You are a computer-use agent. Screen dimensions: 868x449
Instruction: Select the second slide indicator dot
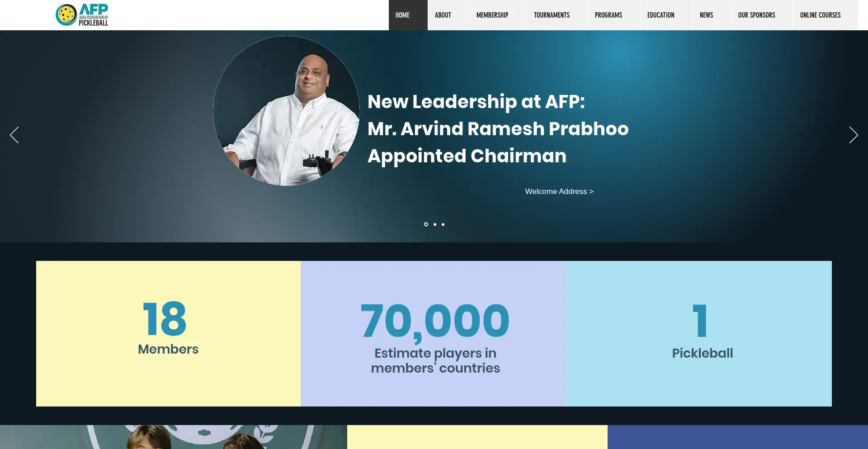coord(435,224)
